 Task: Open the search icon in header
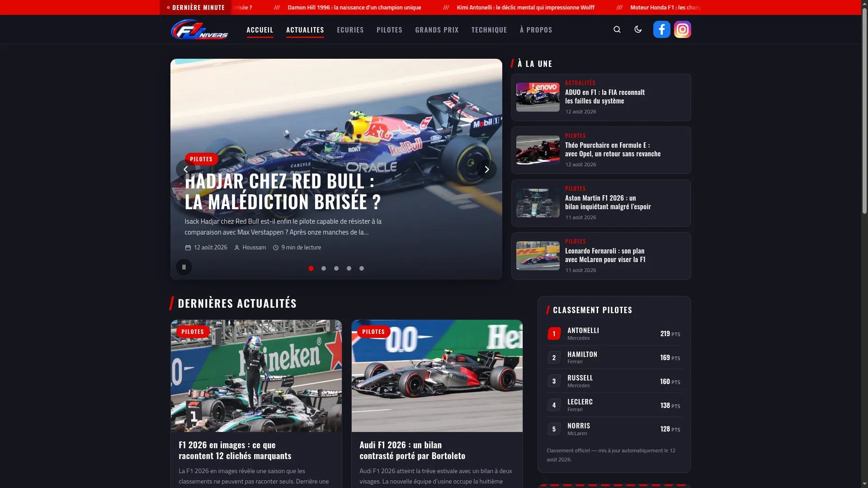coord(617,29)
